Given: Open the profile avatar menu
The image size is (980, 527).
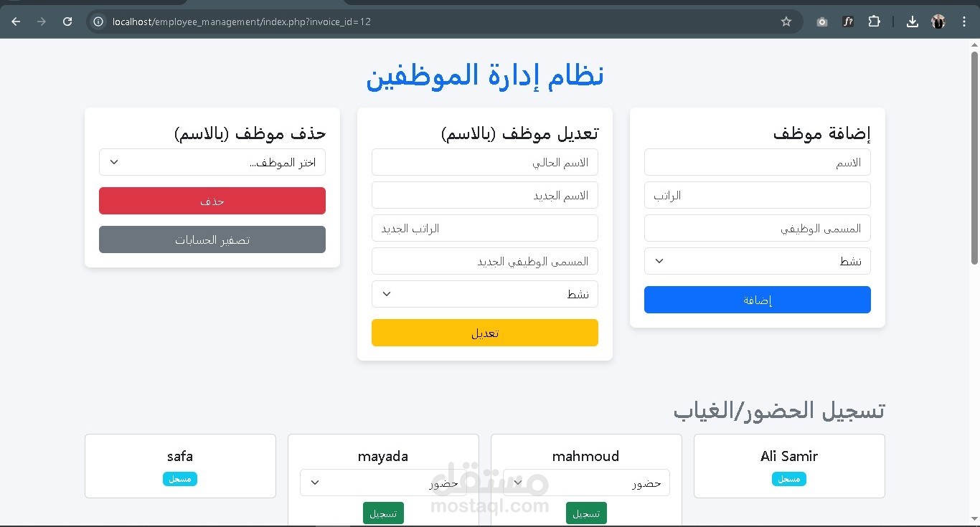Looking at the screenshot, I should click(x=938, y=22).
